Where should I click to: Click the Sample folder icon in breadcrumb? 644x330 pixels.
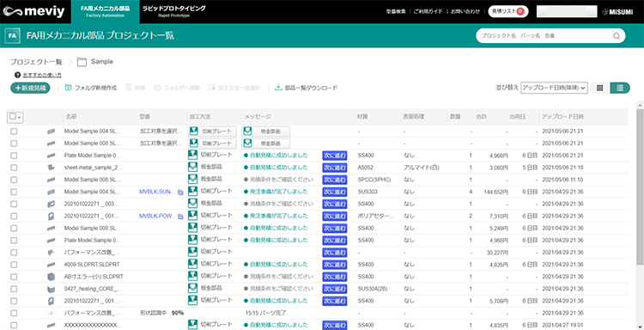tap(82, 62)
